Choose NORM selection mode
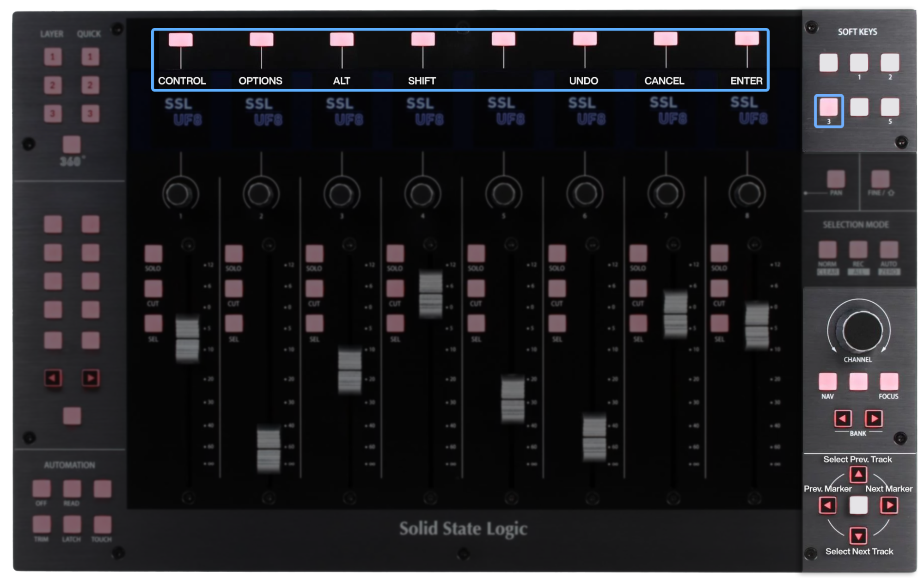Screen dimensions: 924x578 tap(827, 250)
